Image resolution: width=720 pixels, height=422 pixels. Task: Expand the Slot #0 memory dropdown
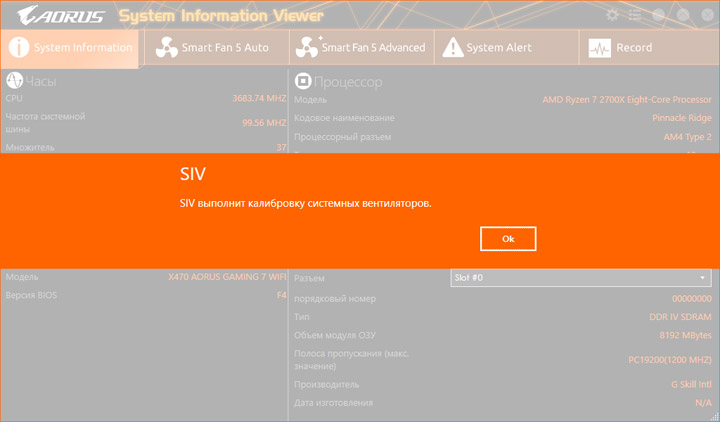pyautogui.click(x=581, y=278)
